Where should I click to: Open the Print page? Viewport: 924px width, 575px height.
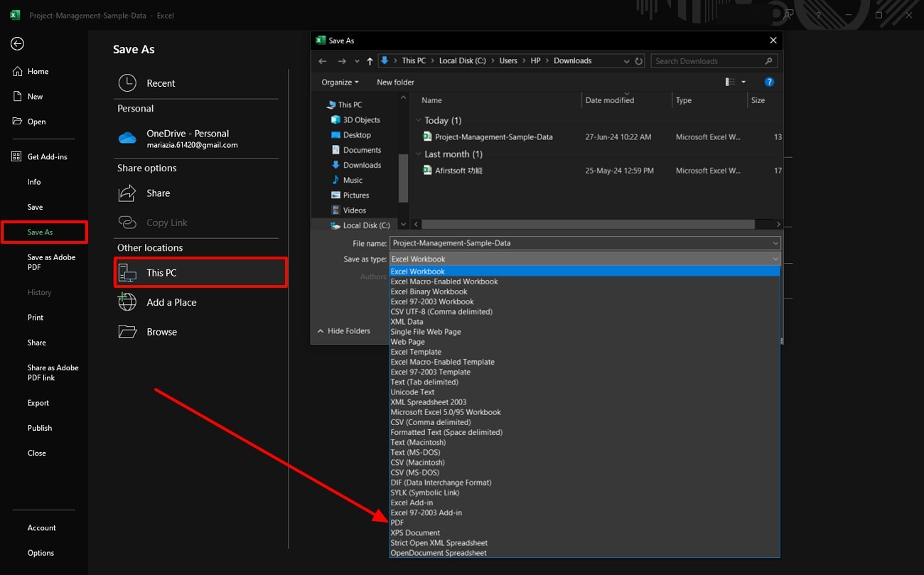(x=36, y=318)
